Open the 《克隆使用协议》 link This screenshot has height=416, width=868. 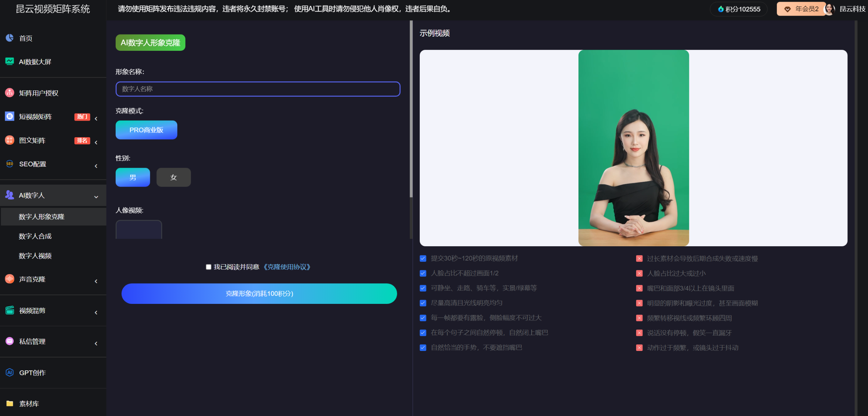287,267
